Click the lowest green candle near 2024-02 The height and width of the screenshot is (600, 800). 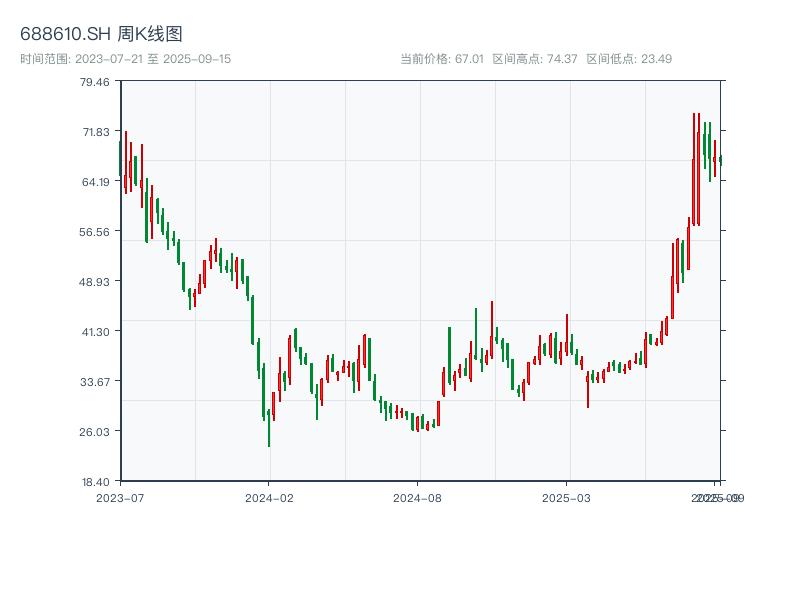[269, 428]
